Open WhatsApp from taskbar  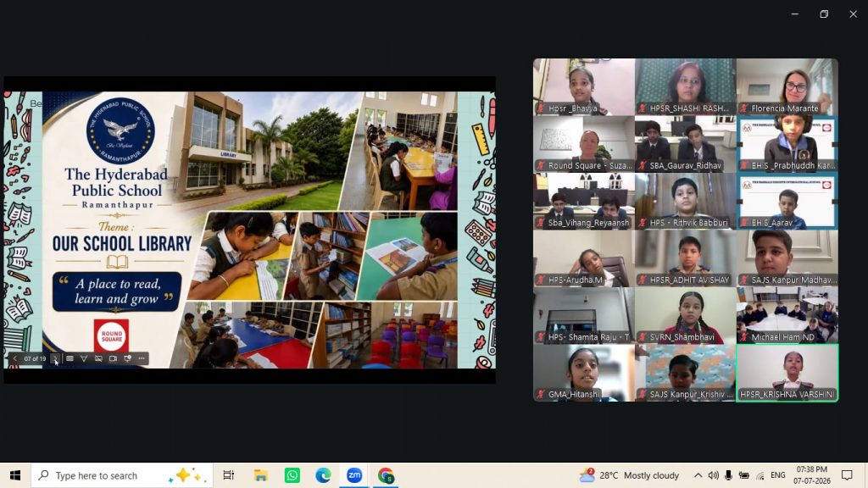pos(292,475)
